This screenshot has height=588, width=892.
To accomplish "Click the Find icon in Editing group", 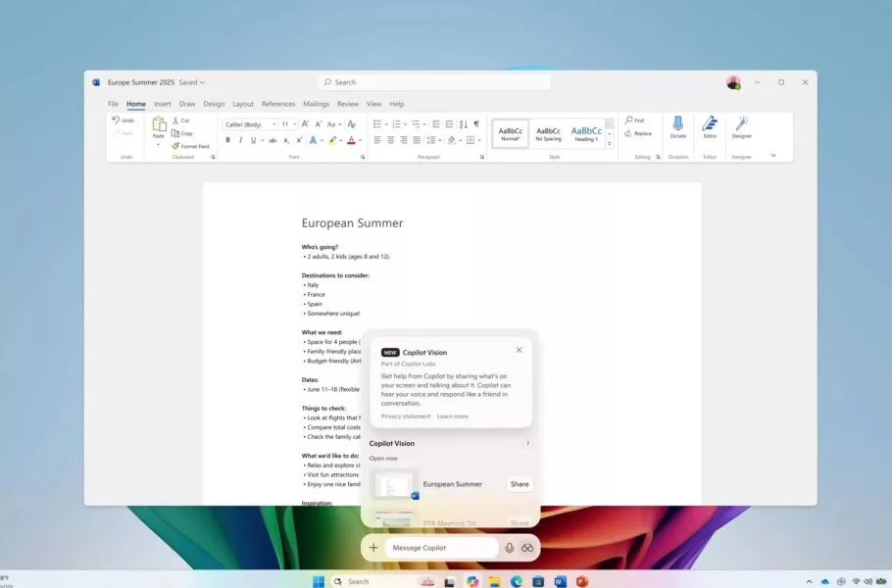I will pos(629,119).
